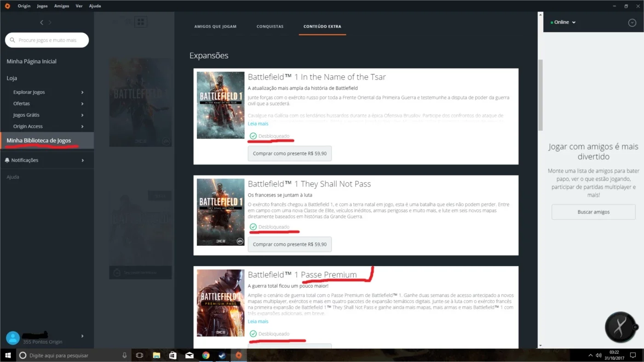This screenshot has height=362, width=644.
Task: Click Leia mais link under Tsar expansion
Action: click(x=258, y=124)
